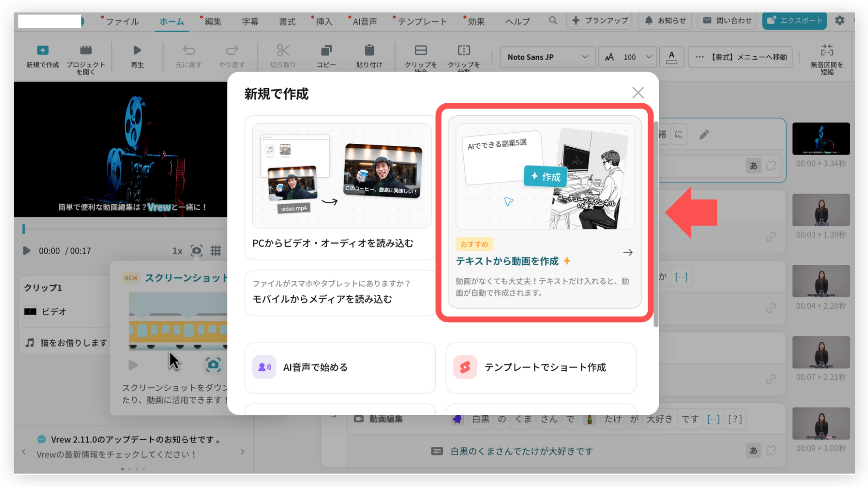Click the 新規で作成 plus icon

point(42,50)
